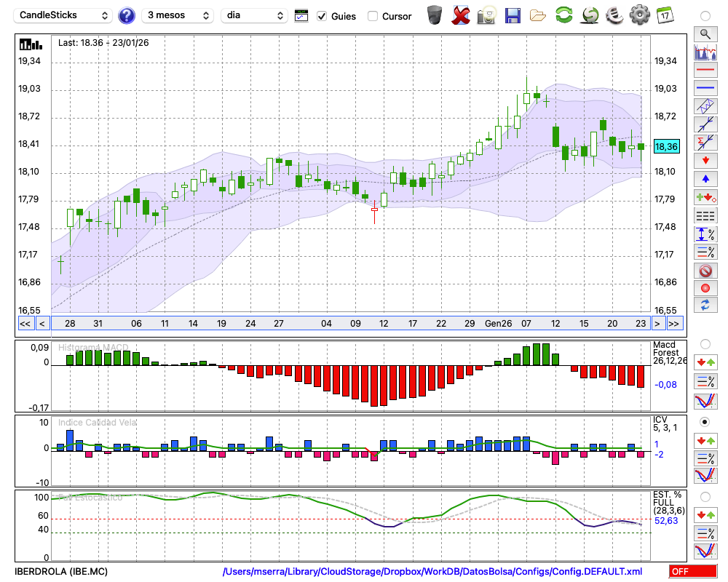Screen dimensions: 728x582
Task: Open the 3 mesos period dropdown
Action: tap(178, 16)
